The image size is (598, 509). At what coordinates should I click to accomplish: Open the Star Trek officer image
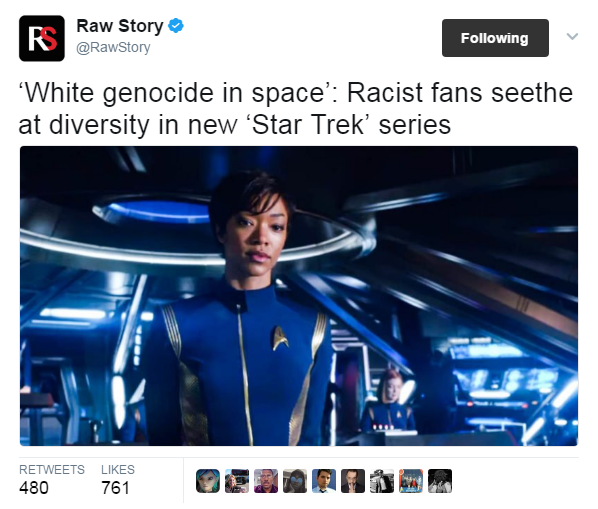point(299,296)
